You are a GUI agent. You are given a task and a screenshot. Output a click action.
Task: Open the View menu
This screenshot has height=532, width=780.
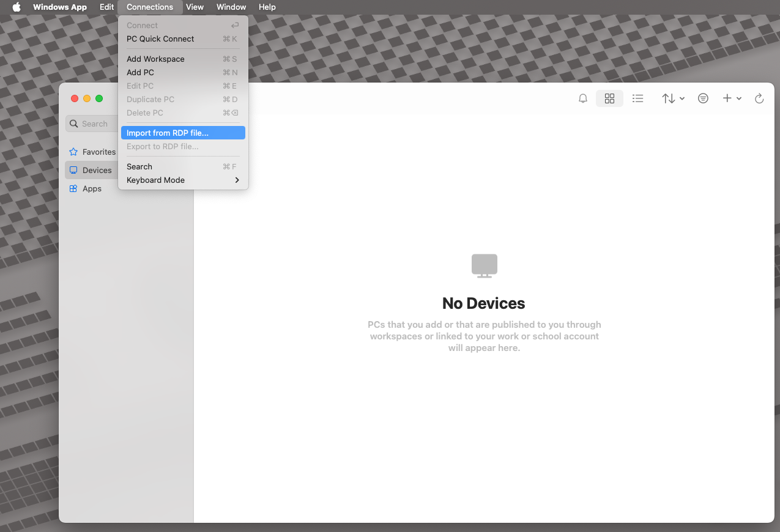click(x=195, y=7)
